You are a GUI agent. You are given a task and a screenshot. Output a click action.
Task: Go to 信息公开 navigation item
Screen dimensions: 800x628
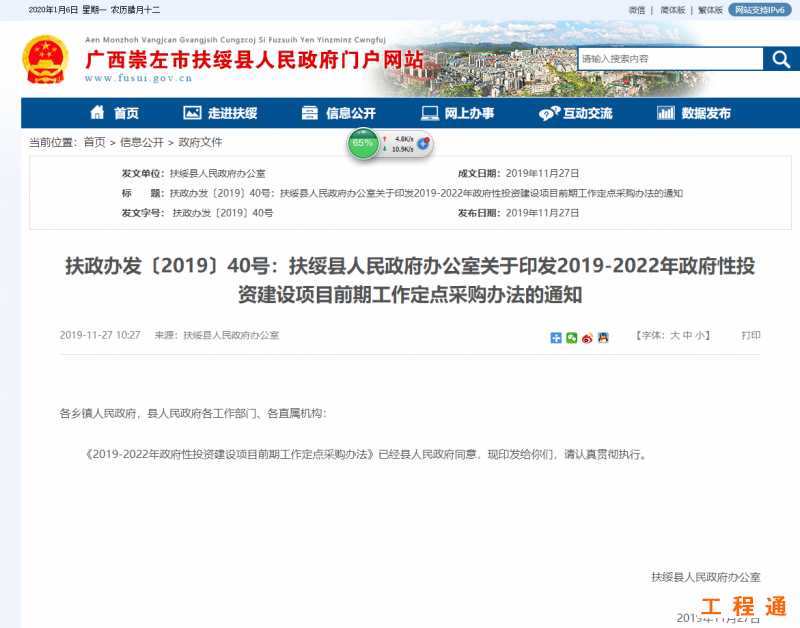(338, 113)
